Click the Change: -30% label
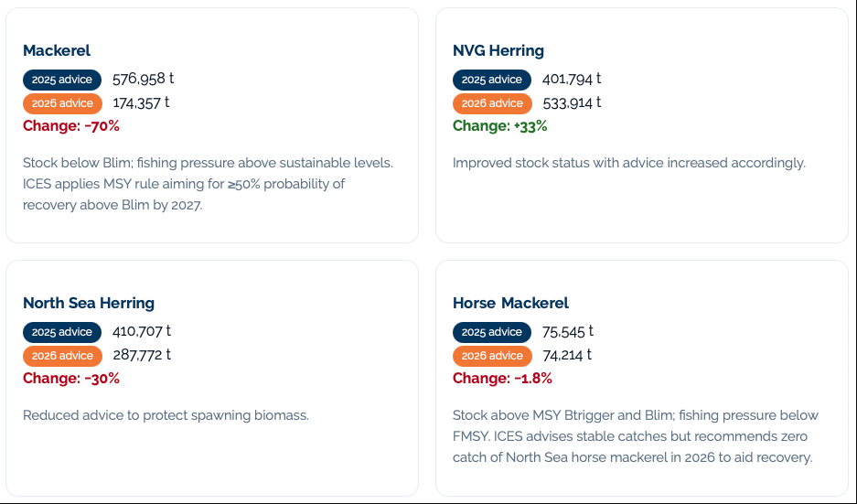This screenshot has width=857, height=504. 71,379
